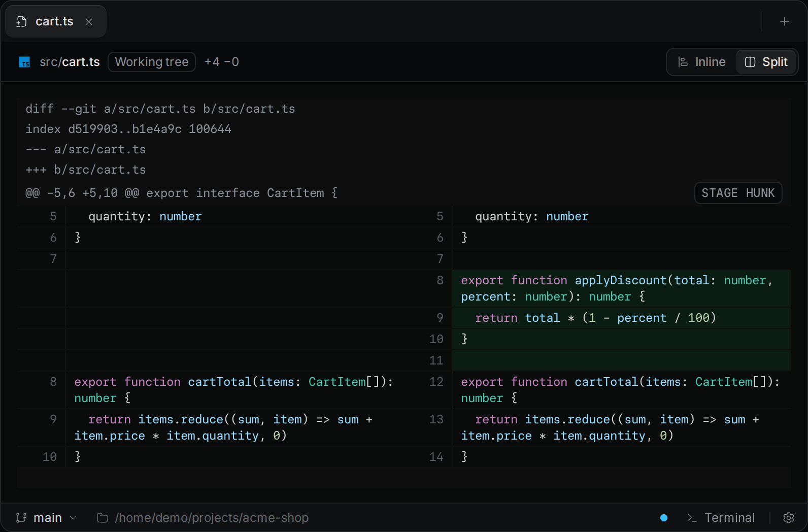Click the +++ b/src/cart.ts line
This screenshot has width=808, height=532.
pos(86,170)
